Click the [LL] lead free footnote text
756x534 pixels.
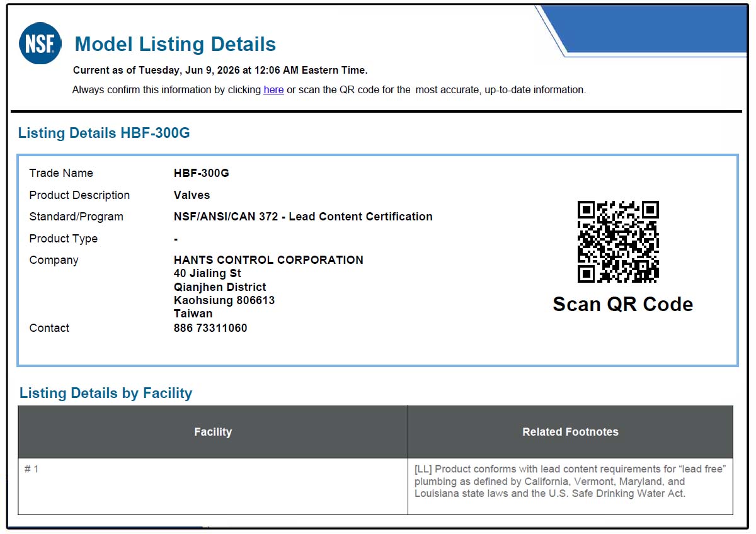pos(571,481)
